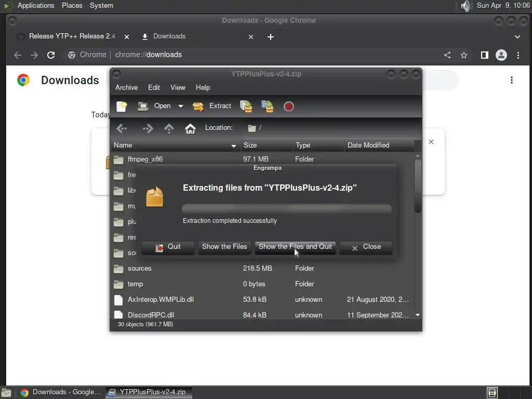The height and width of the screenshot is (399, 532).
Task: Click the Extract toolbar button
Action: click(212, 106)
